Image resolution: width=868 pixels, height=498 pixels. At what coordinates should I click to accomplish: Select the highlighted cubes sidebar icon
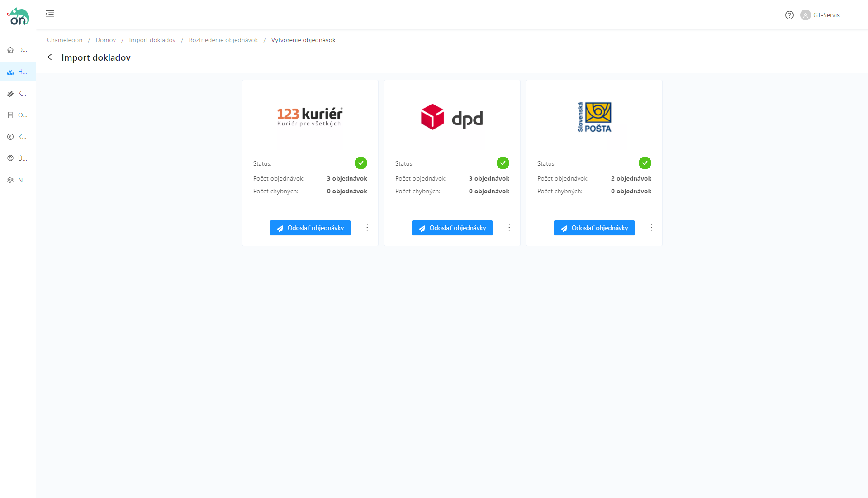tap(10, 72)
